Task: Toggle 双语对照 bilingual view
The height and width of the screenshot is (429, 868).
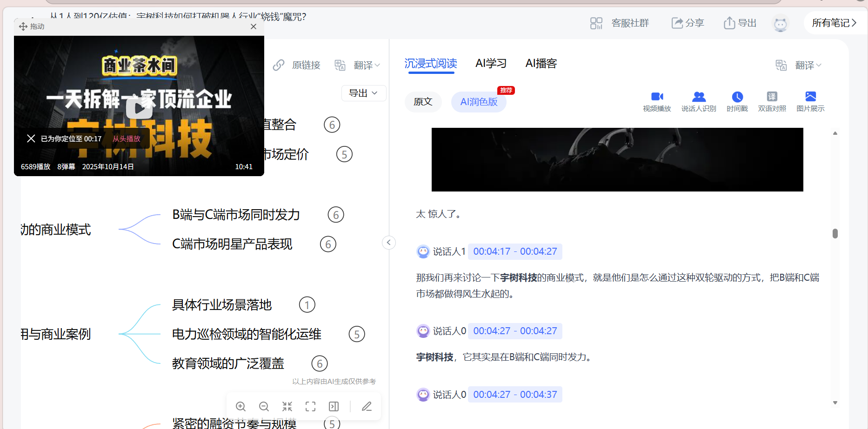Action: [772, 102]
